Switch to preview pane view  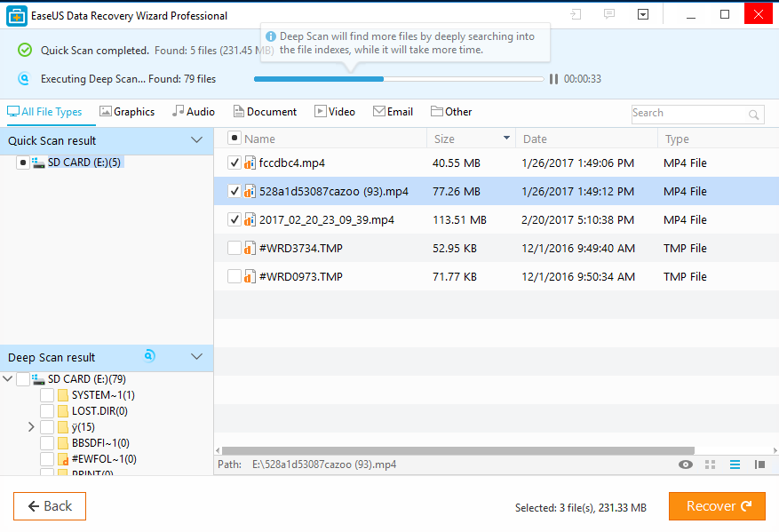759,465
